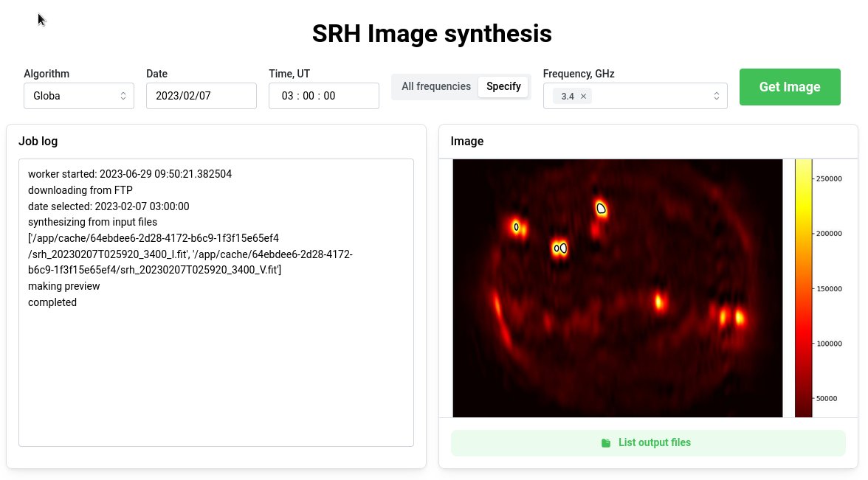Click the 50000 colorbar tick label

tap(827, 398)
